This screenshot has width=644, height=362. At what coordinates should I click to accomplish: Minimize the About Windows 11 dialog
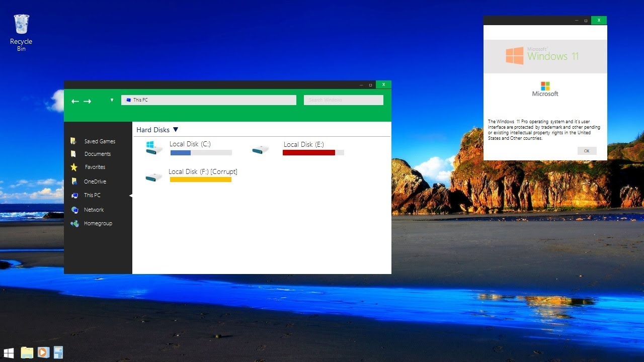click(577, 21)
